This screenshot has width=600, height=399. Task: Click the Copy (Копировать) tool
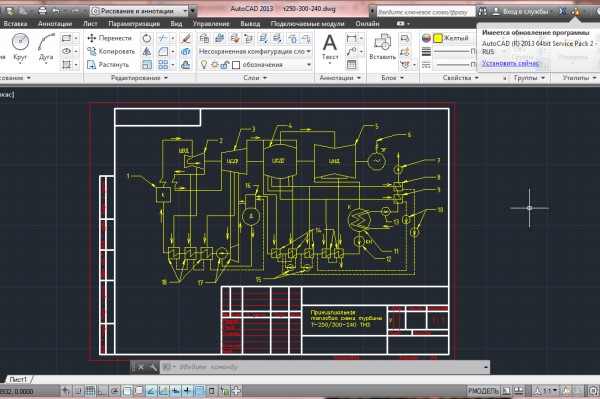[x=111, y=51]
